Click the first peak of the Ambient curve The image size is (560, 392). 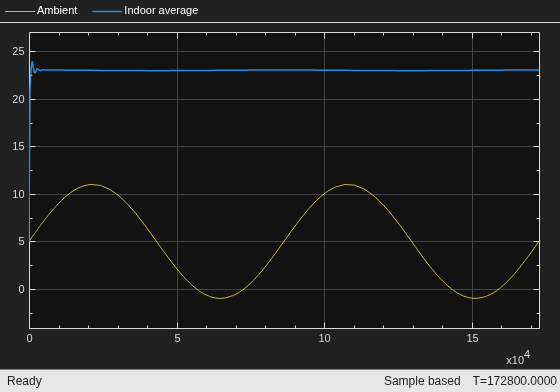92,185
